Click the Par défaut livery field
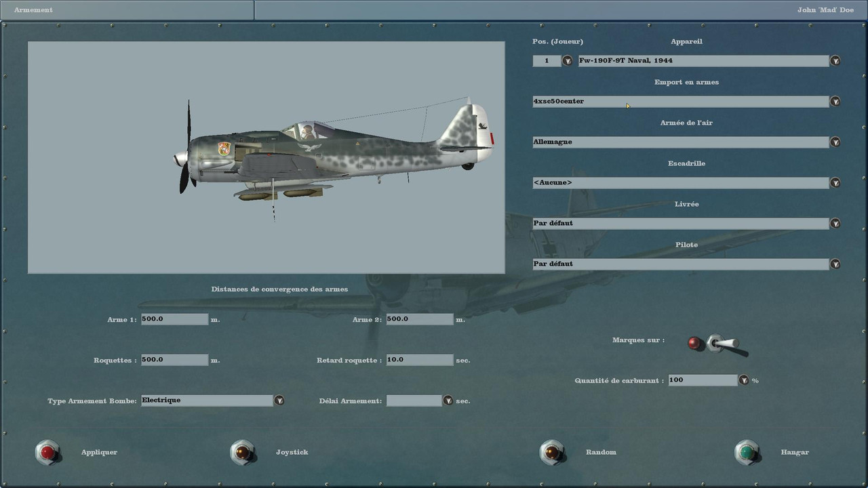 (x=681, y=224)
